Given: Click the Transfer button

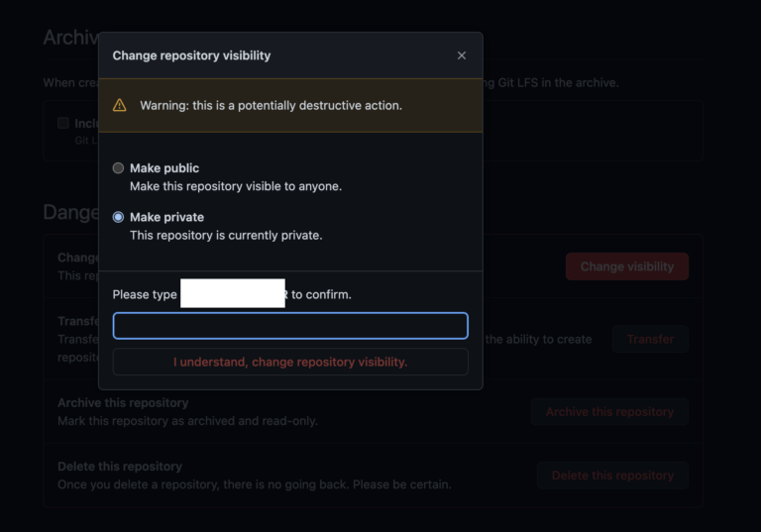Looking at the screenshot, I should tap(650, 339).
